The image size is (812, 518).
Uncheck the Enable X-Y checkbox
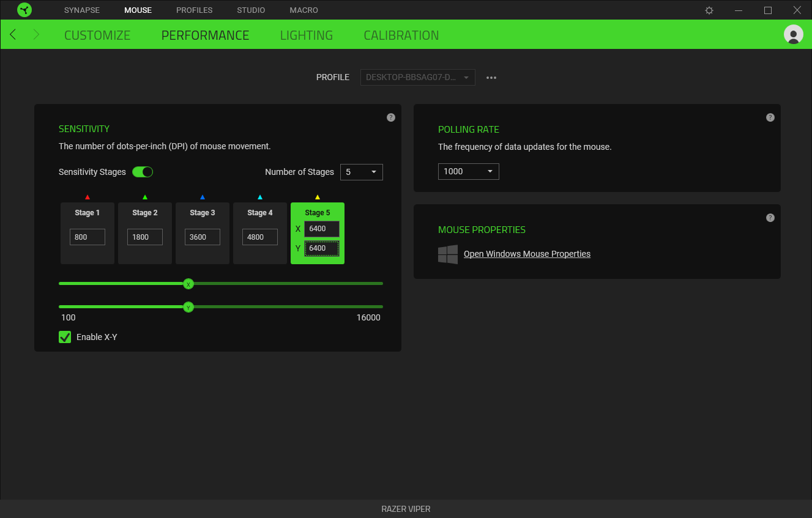point(65,337)
